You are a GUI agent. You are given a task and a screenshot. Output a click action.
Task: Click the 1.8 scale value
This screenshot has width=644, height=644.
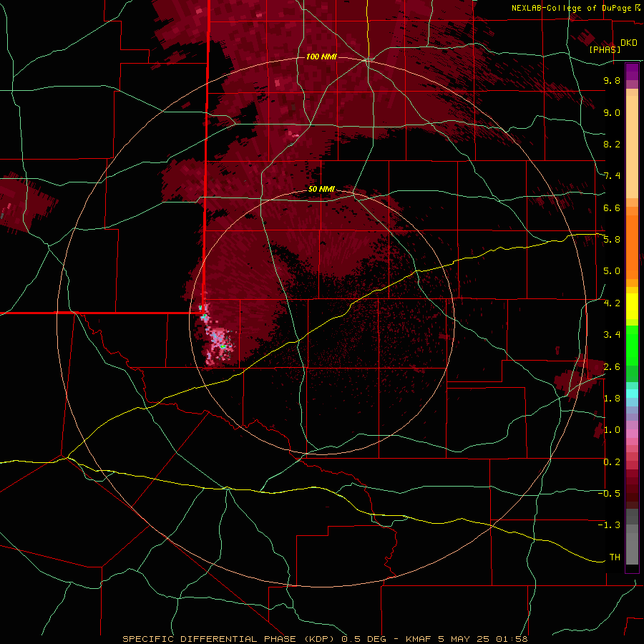point(612,399)
